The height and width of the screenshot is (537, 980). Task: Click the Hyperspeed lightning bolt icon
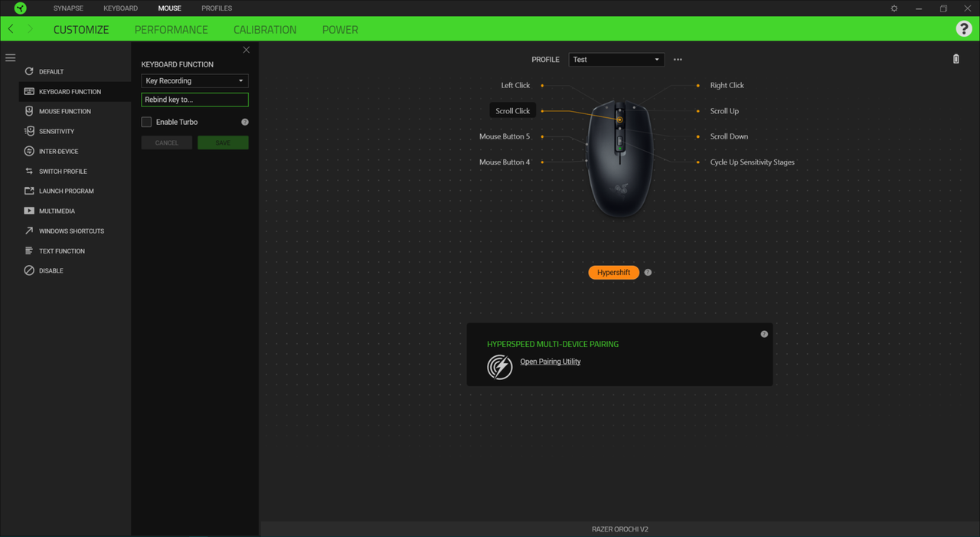point(500,366)
